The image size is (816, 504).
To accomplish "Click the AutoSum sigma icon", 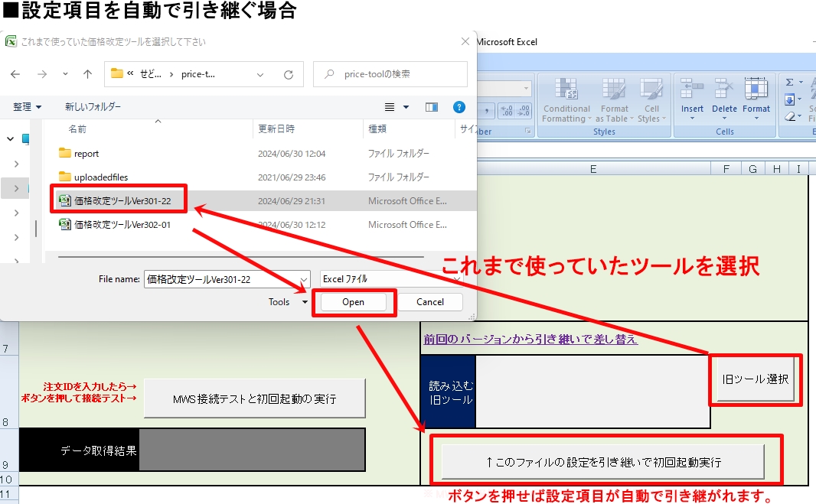I will click(790, 82).
